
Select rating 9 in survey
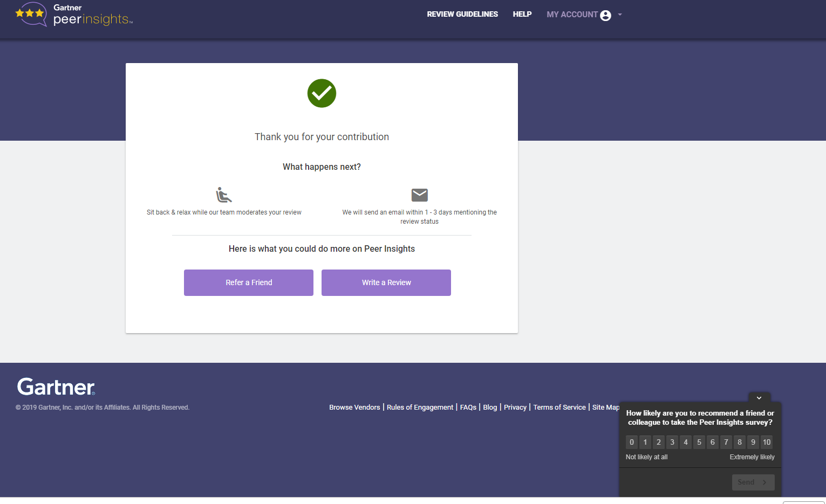[x=753, y=442]
